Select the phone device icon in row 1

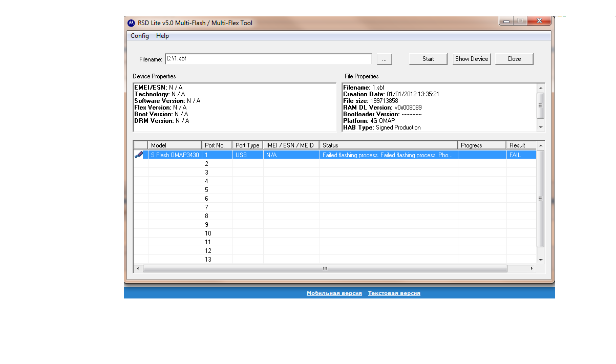coord(139,155)
